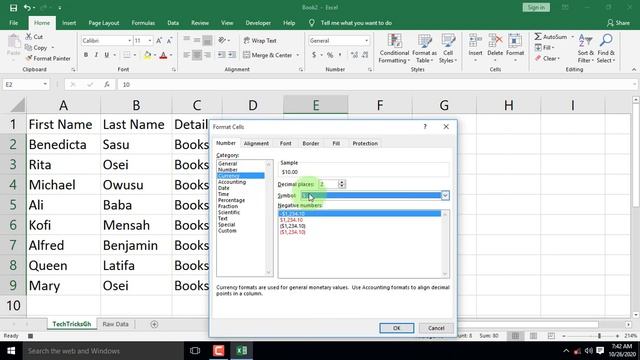This screenshot has width=640, height=360.
Task: Open Sort & Filter menu
Action: click(x=585, y=49)
